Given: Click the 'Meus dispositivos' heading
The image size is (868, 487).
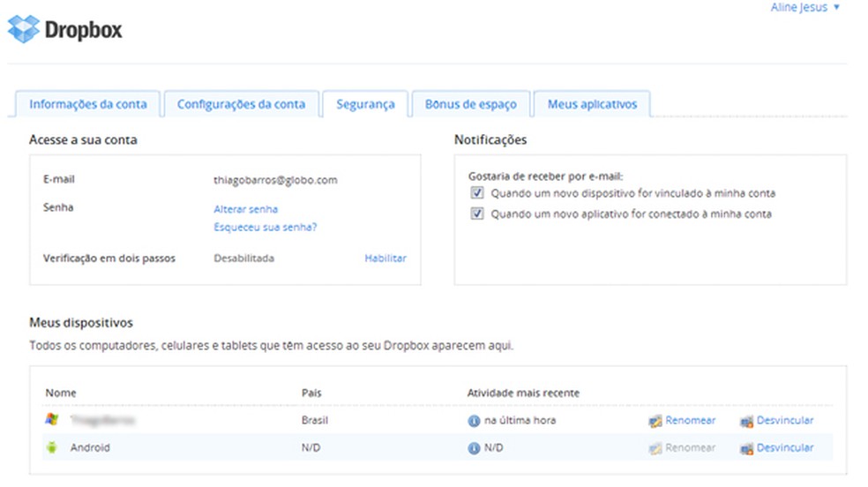Looking at the screenshot, I should (x=81, y=323).
